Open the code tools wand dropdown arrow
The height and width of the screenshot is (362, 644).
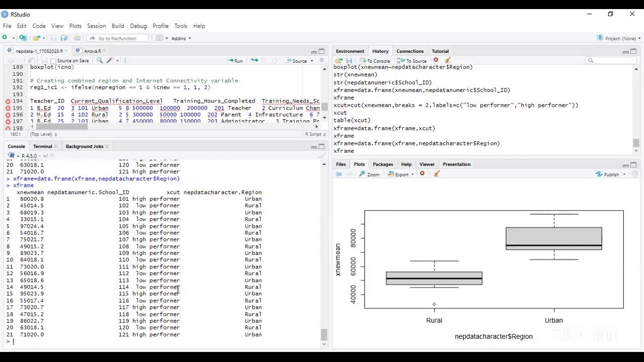click(x=118, y=61)
